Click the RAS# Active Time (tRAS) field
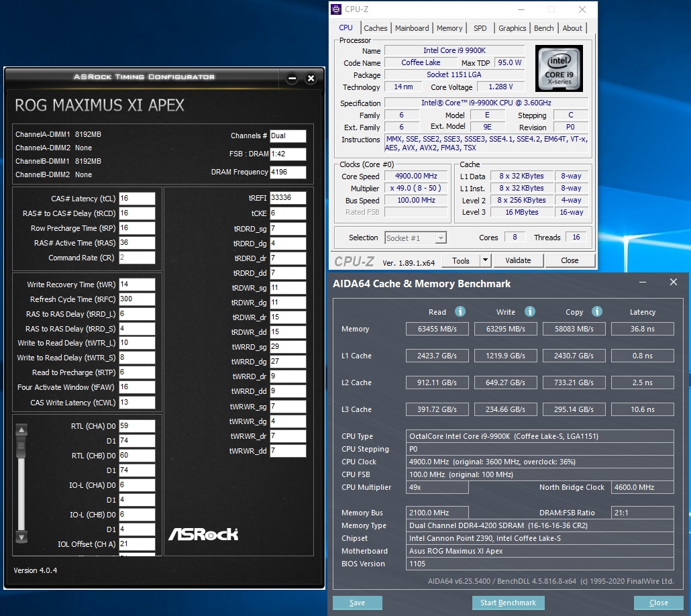 137,243
